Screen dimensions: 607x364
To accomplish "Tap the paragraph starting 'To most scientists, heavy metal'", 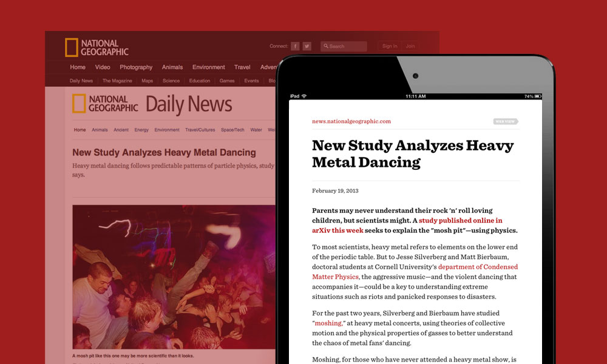I will pos(415,272).
